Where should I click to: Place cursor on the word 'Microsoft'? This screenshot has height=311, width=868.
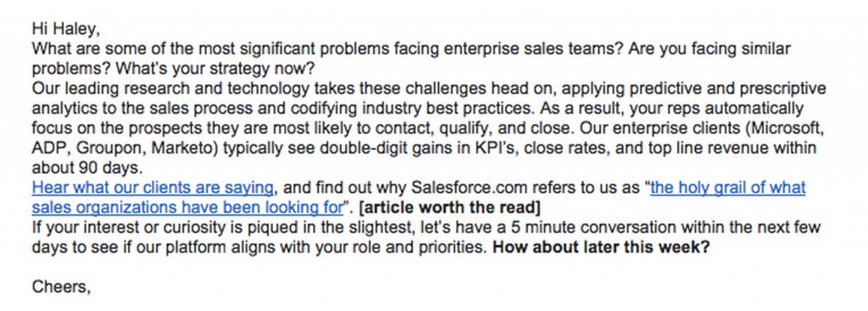784,129
